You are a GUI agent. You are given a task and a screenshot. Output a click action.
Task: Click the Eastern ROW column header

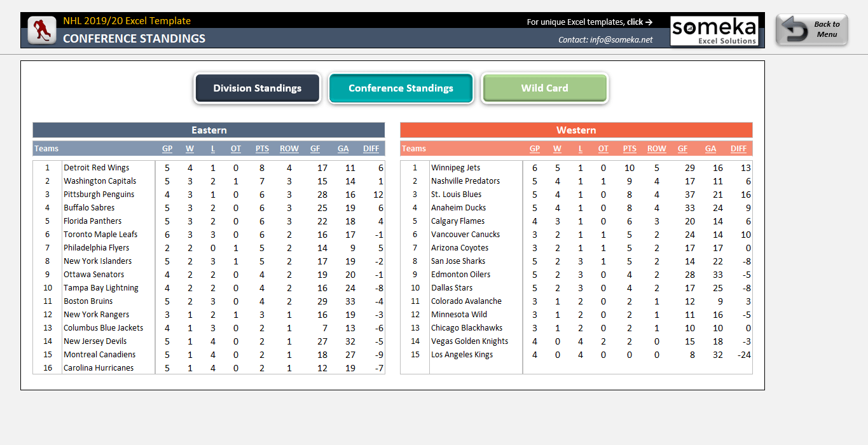[x=289, y=149]
